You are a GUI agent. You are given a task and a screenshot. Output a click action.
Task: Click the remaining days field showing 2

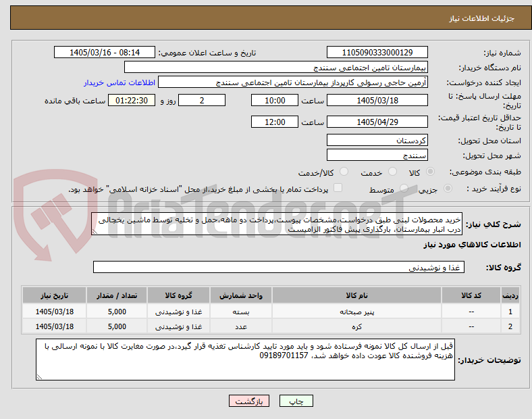[x=202, y=101]
